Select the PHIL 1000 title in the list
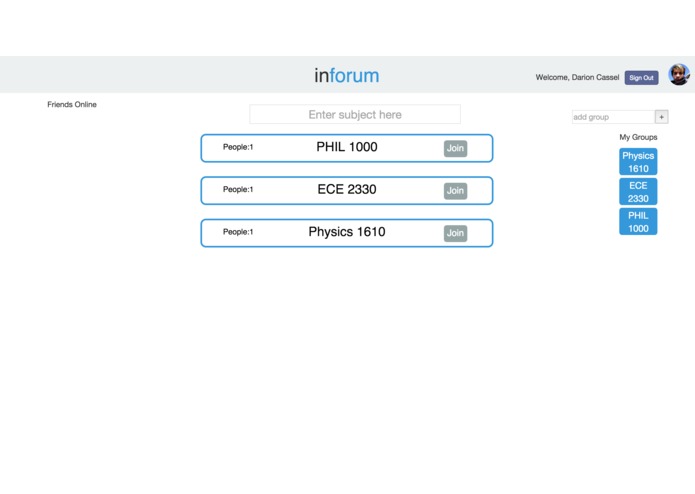The image size is (695, 494). [347, 147]
